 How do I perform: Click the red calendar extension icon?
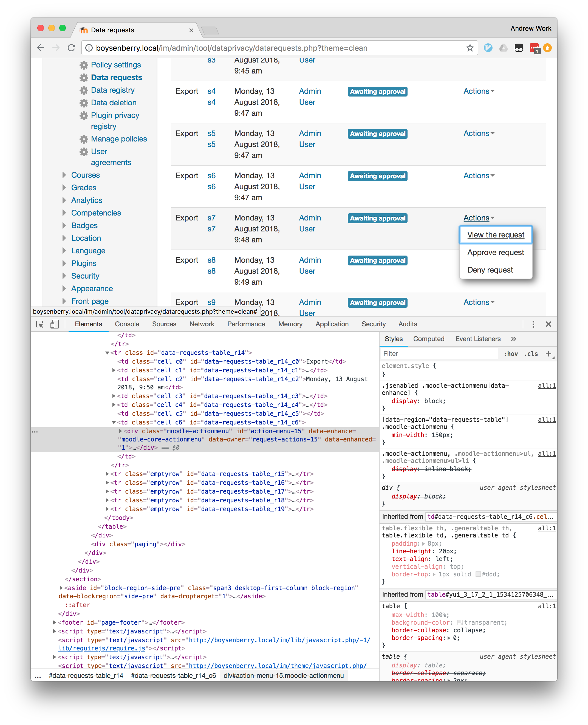534,48
